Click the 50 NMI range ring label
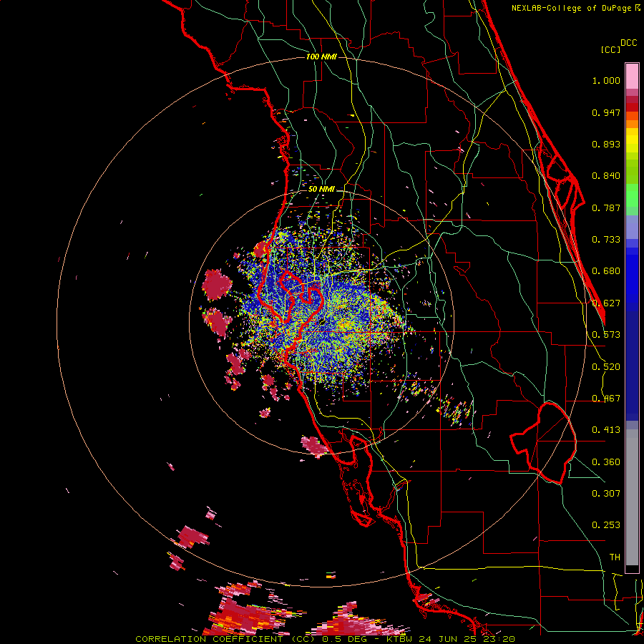Viewport: 644px width, 644px height. tap(321, 190)
